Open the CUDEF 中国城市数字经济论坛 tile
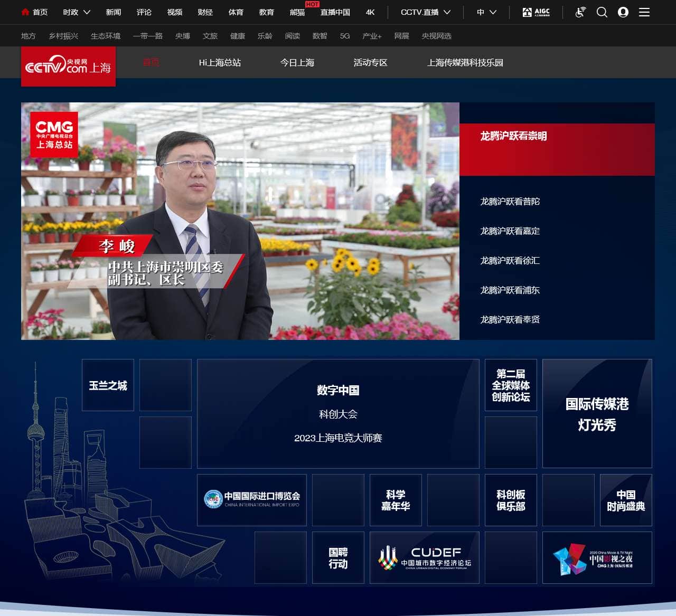 point(425,557)
